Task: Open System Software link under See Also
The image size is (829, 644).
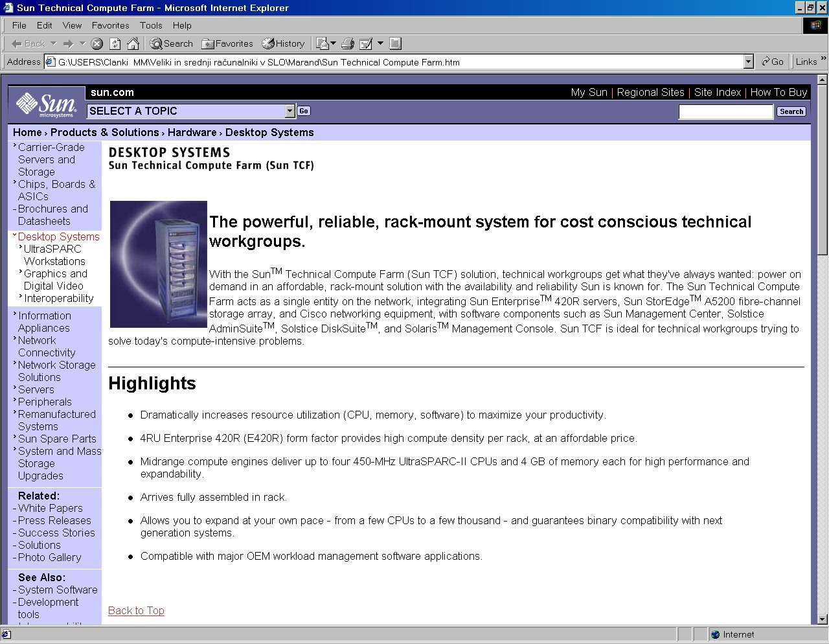Action: (x=58, y=590)
